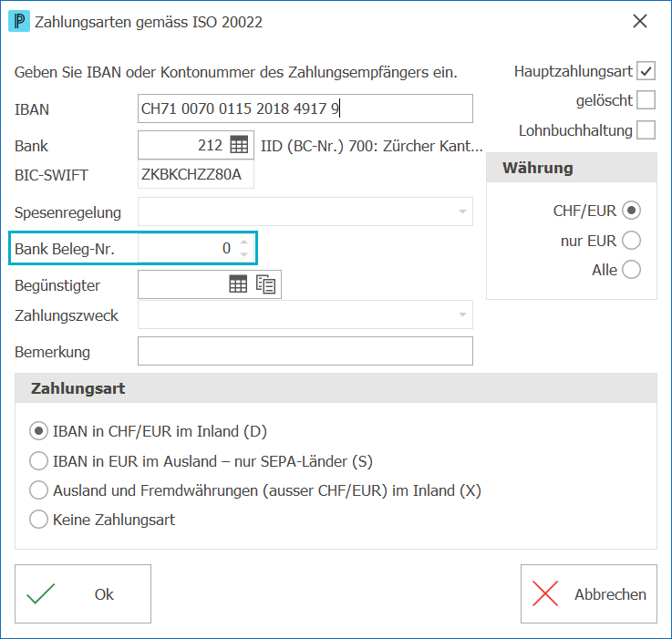Image resolution: width=672 pixels, height=639 pixels.
Task: Enable the gelöscht checkbox
Action: point(646,100)
